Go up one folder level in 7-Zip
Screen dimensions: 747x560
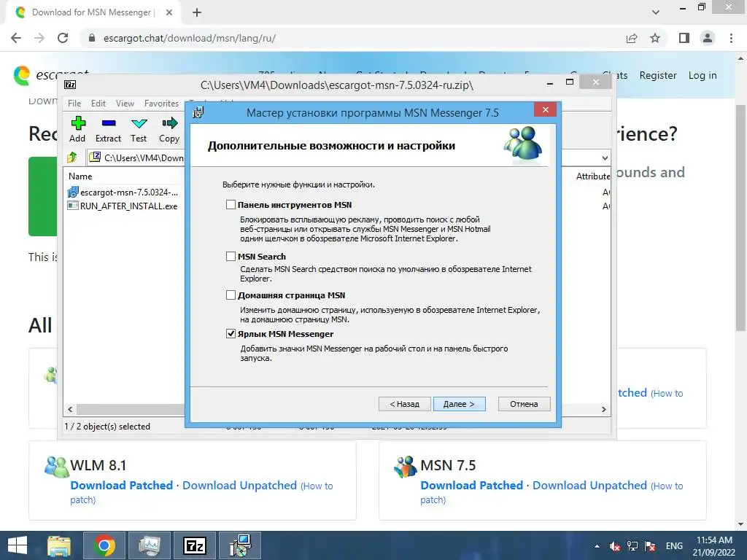click(72, 157)
